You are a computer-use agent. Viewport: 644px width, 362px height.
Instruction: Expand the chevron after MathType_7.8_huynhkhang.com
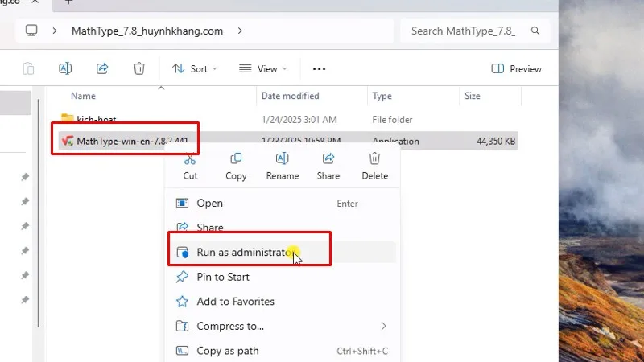click(240, 31)
